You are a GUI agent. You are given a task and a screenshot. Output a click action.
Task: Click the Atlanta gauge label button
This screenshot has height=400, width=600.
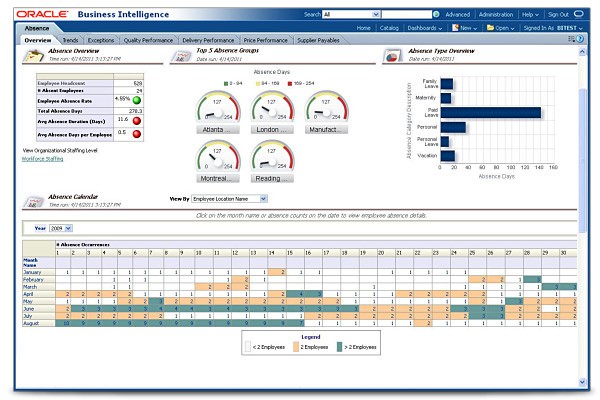[x=218, y=129]
